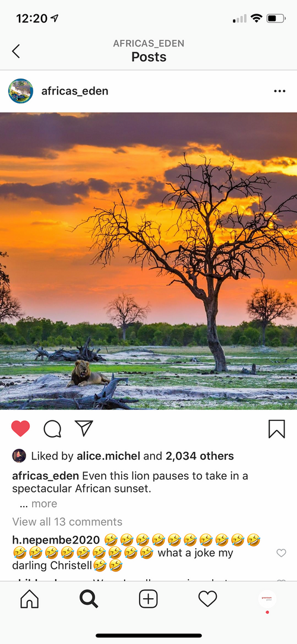Go back with the left chevron arrow
The width and height of the screenshot is (297, 644).
point(15,51)
